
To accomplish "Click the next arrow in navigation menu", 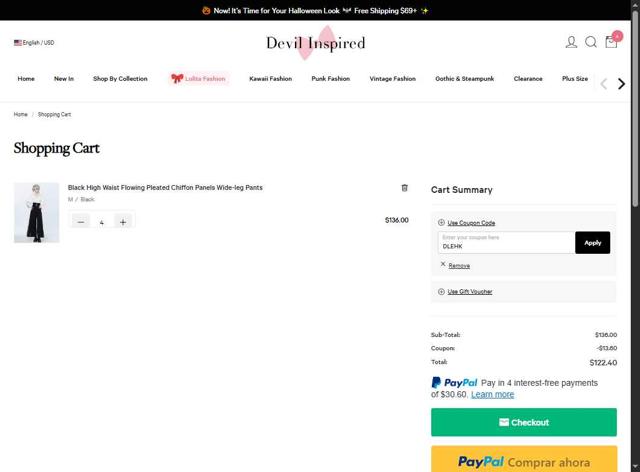I will click(x=621, y=84).
